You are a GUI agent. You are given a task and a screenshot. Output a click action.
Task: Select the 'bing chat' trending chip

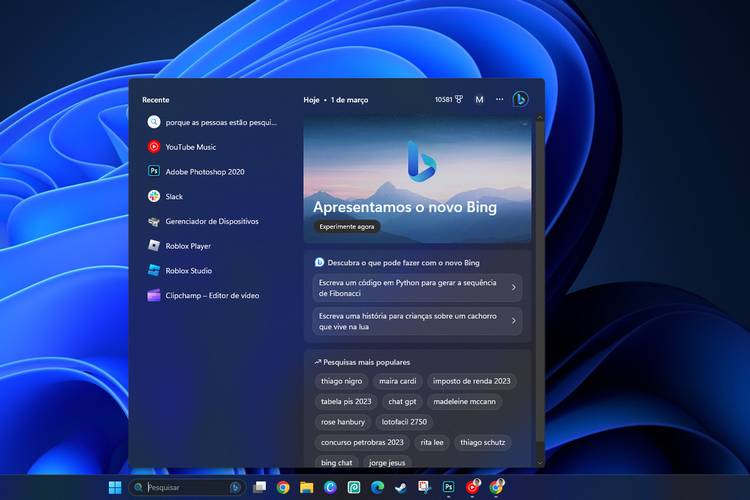pos(336,463)
